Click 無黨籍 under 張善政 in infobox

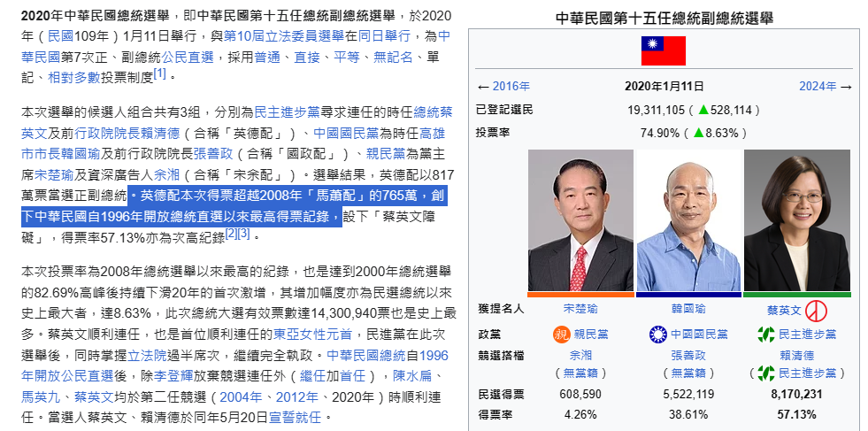coord(688,373)
